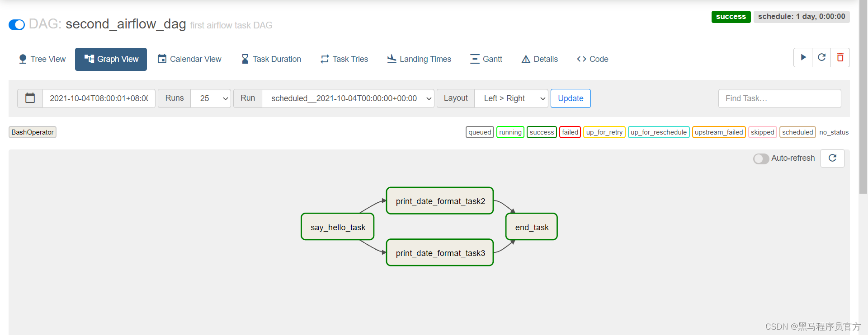The image size is (868, 335).
Task: Open Task Duration tab
Action: (271, 59)
